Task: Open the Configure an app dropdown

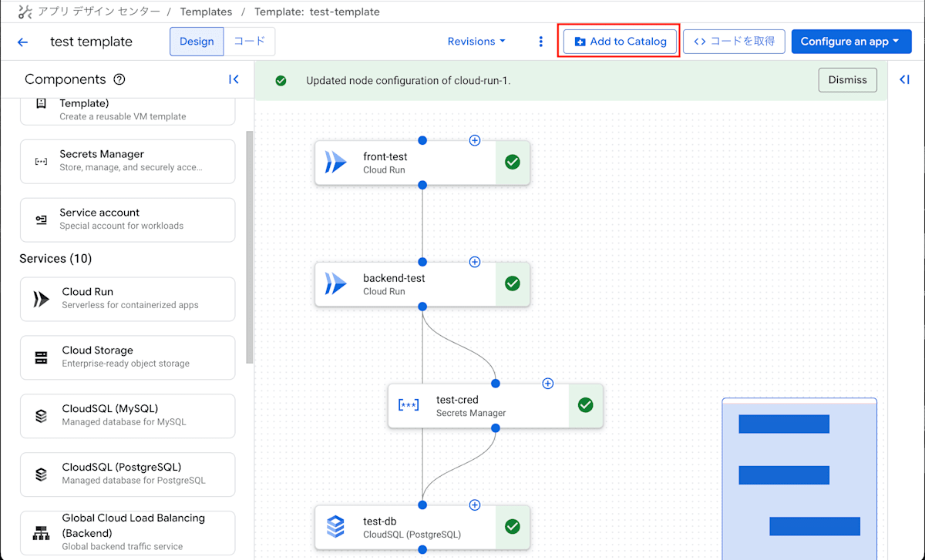Action: click(851, 42)
